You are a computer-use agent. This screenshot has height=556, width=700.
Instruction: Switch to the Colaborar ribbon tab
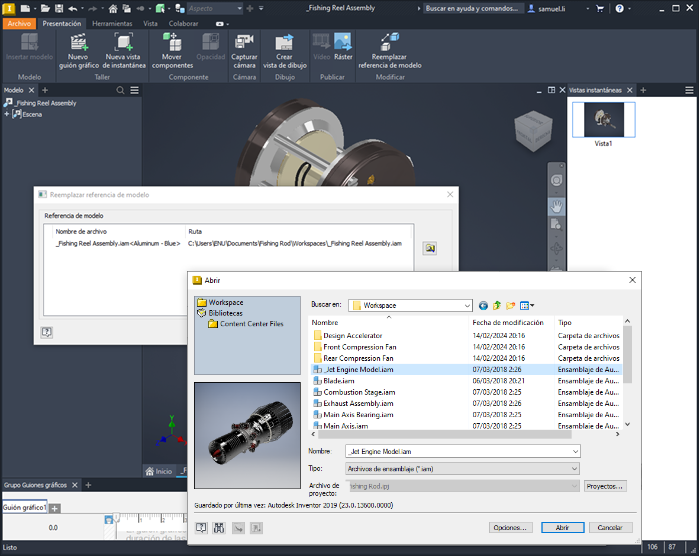pyautogui.click(x=183, y=24)
